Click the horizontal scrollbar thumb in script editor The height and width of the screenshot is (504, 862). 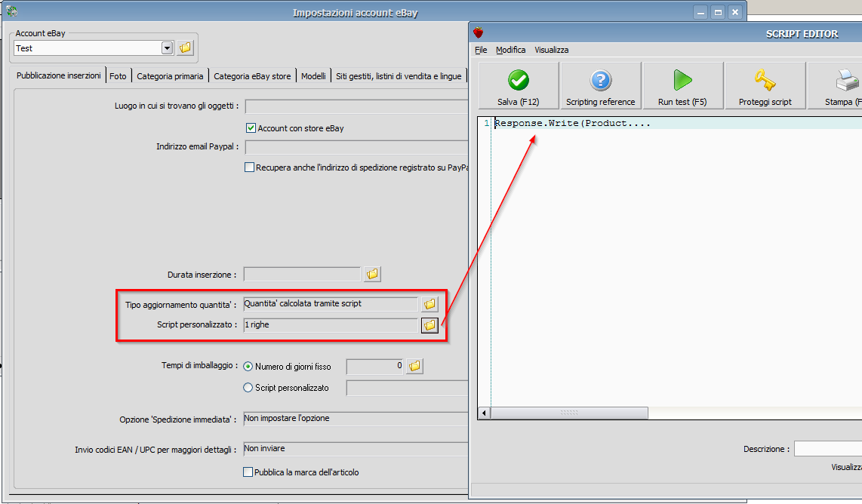569,413
